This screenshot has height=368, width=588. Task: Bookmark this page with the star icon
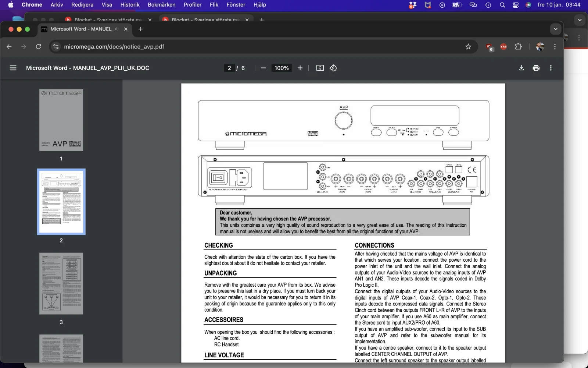pyautogui.click(x=468, y=47)
